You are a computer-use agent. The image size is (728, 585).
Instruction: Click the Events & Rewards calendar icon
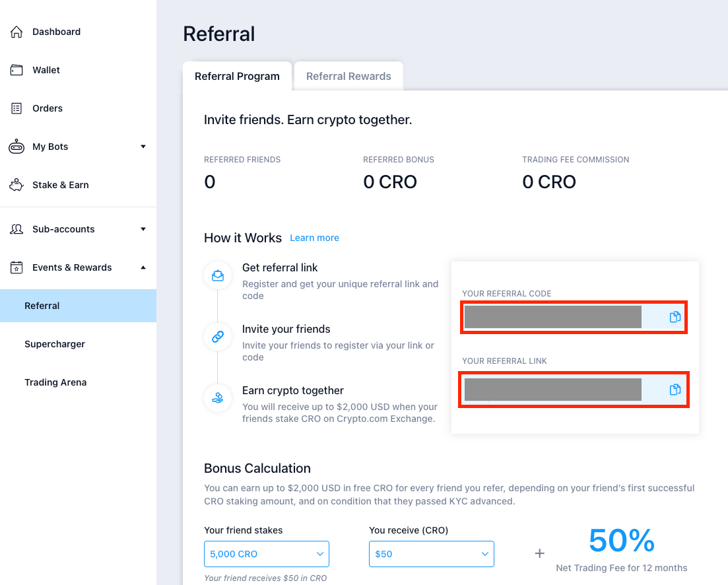[x=17, y=267]
